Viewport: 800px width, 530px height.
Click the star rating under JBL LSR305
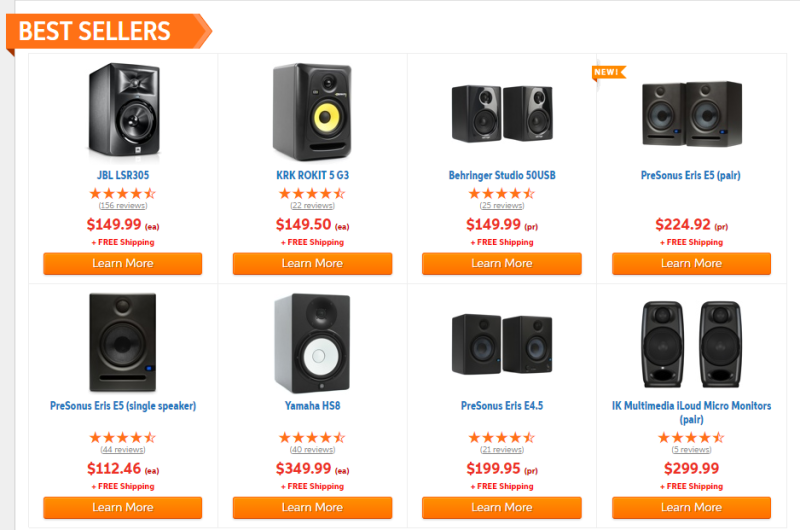pyautogui.click(x=122, y=194)
